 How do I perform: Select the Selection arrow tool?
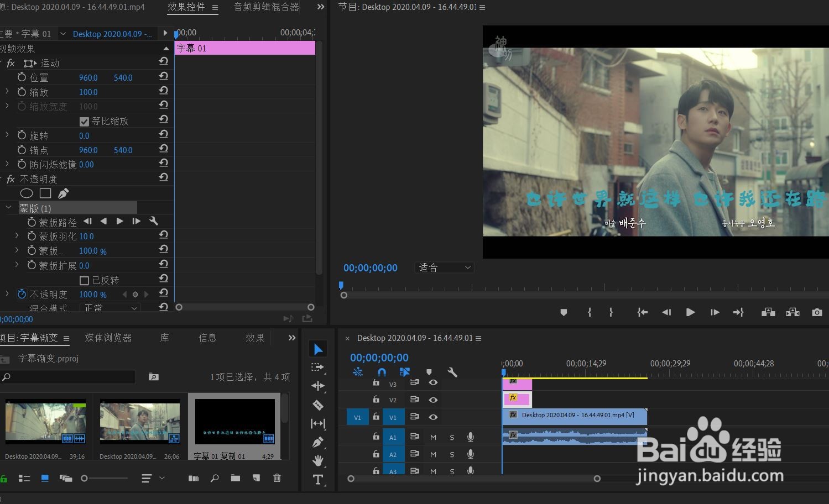(x=318, y=349)
